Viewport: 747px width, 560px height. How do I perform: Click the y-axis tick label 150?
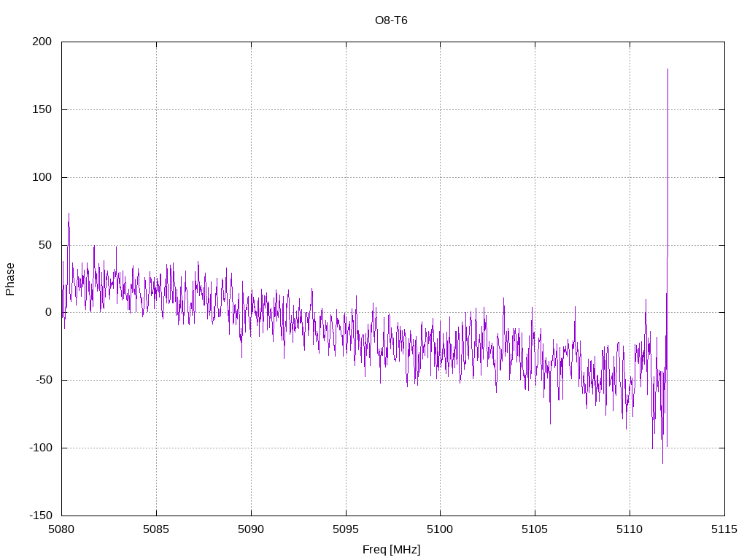click(42, 109)
